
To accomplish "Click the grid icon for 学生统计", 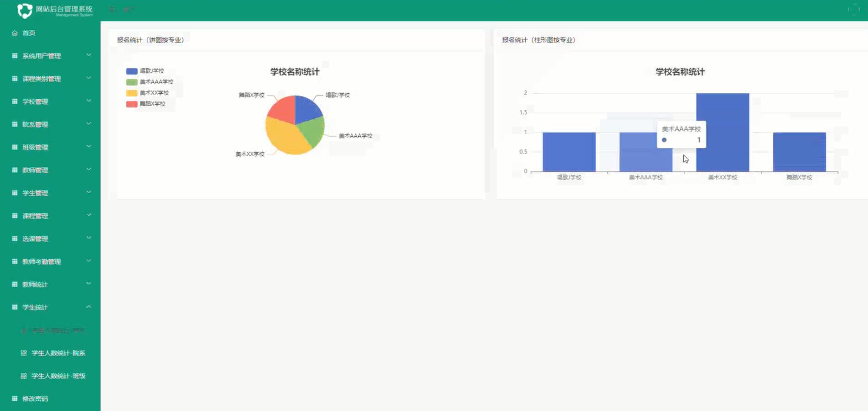I will click(x=15, y=307).
